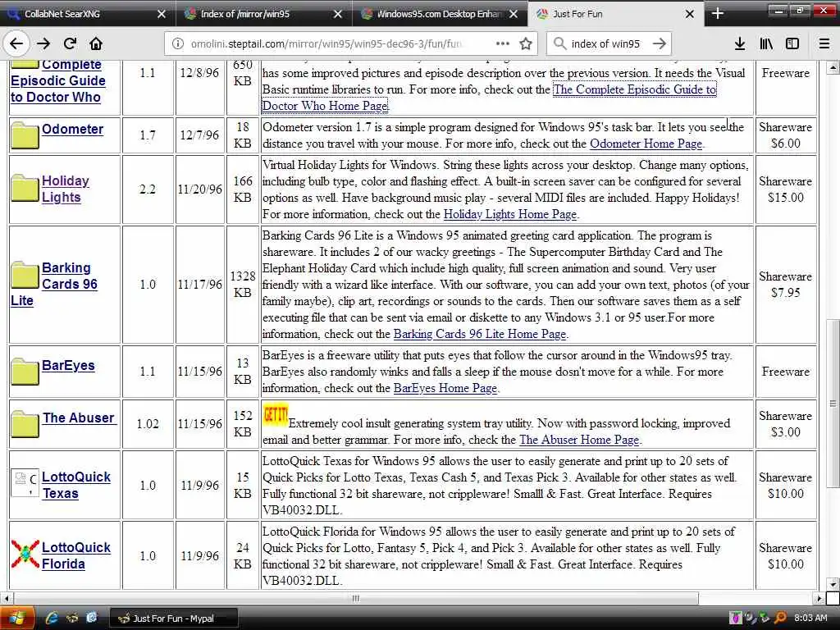This screenshot has width=840, height=630.
Task: Open the downloads panel
Action: pyautogui.click(x=740, y=44)
